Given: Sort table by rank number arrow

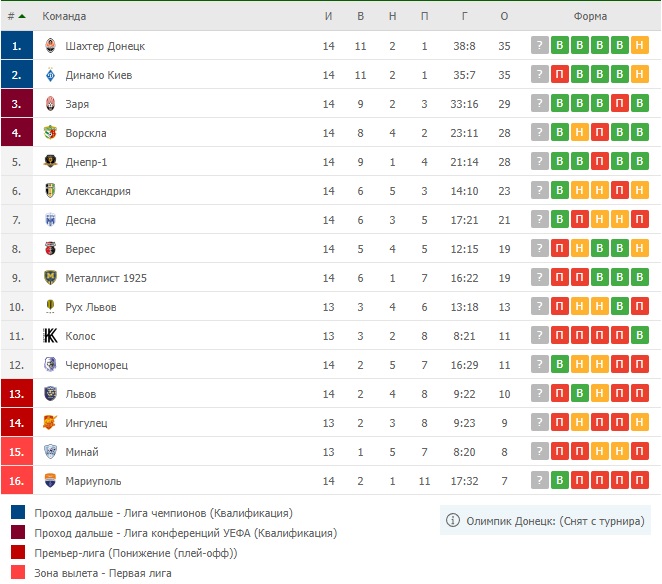Looking at the screenshot, I should click(x=22, y=16).
